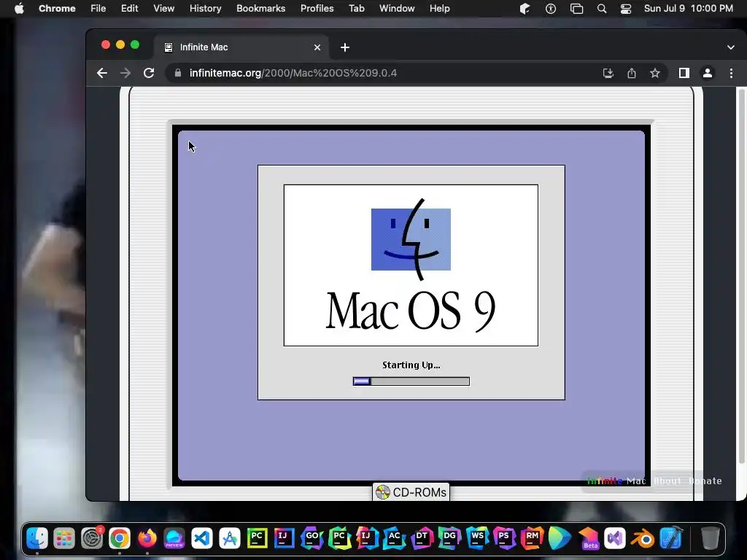Image resolution: width=747 pixels, height=560 pixels.
Task: Close the Infinite Mac tab
Action: [317, 47]
